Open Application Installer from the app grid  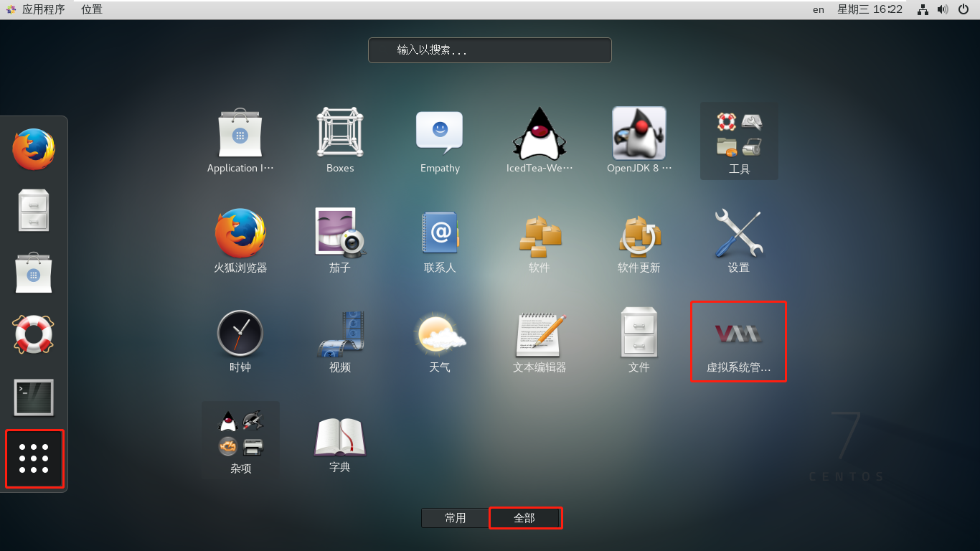(240, 141)
